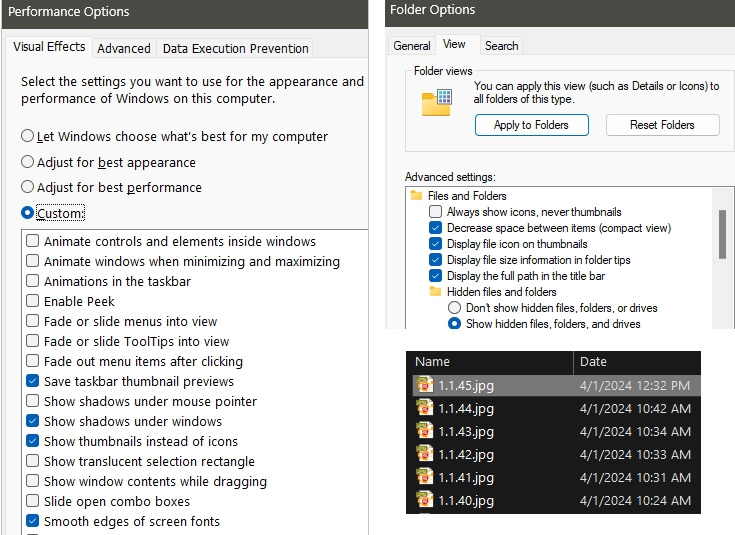Click the date 4/1/2024 10:24 AM
This screenshot has width=735, height=535.
tap(635, 500)
